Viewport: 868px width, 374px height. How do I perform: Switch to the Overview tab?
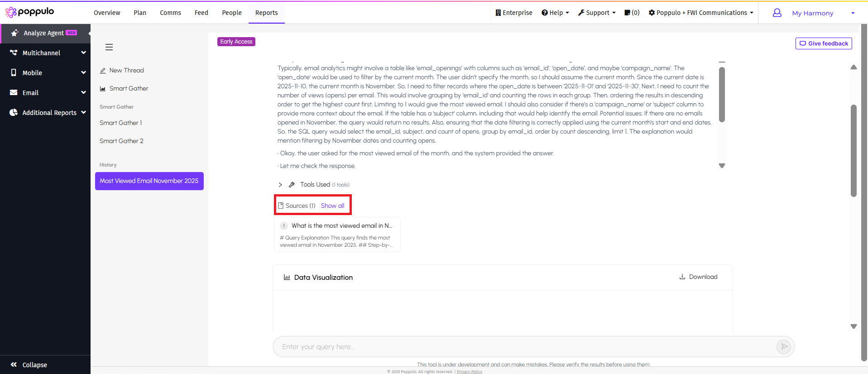tap(107, 13)
